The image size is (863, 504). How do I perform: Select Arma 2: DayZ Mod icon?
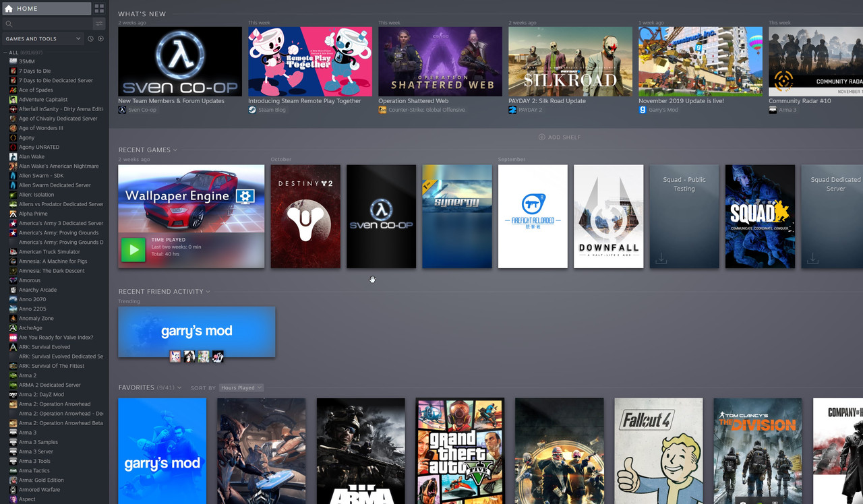point(13,394)
